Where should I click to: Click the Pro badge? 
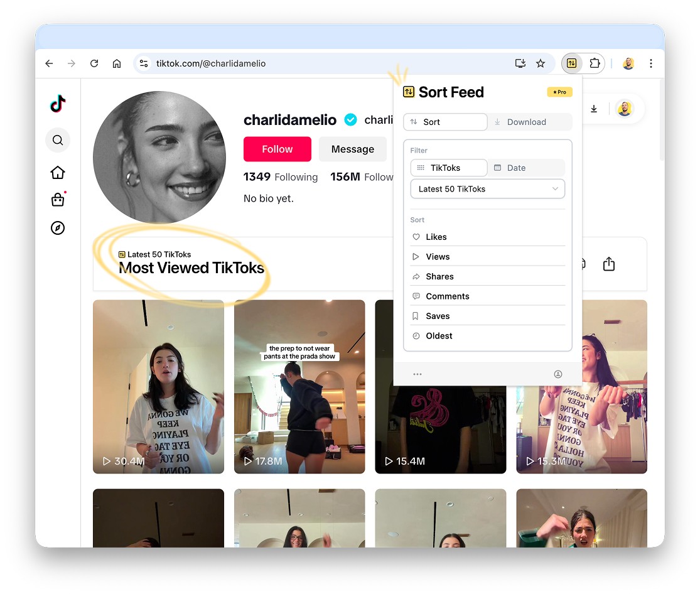[559, 92]
